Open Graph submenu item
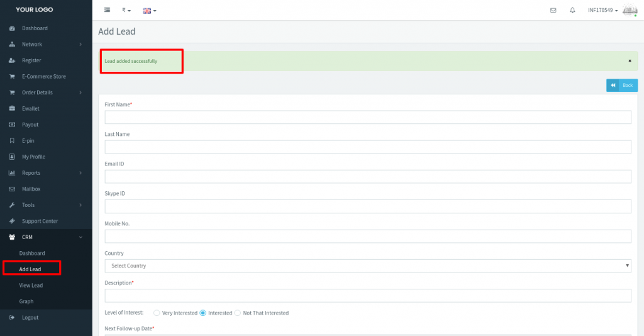644x336 pixels. tap(26, 301)
